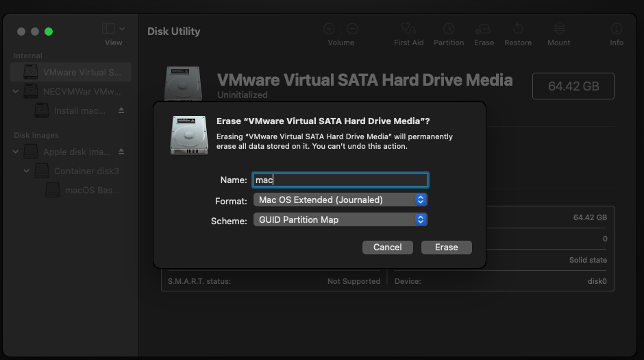Click the VMware Virtual S... sidebar disk icon

pos(31,72)
